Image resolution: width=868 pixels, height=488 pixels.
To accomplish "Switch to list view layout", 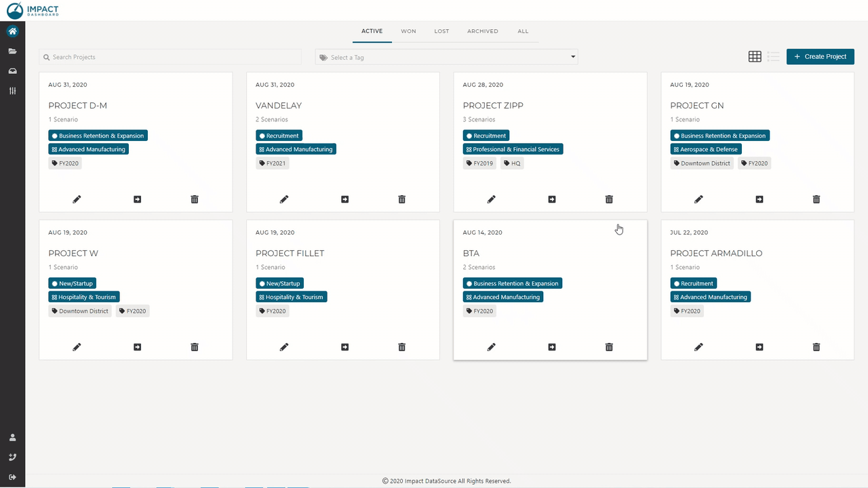I will (x=773, y=57).
